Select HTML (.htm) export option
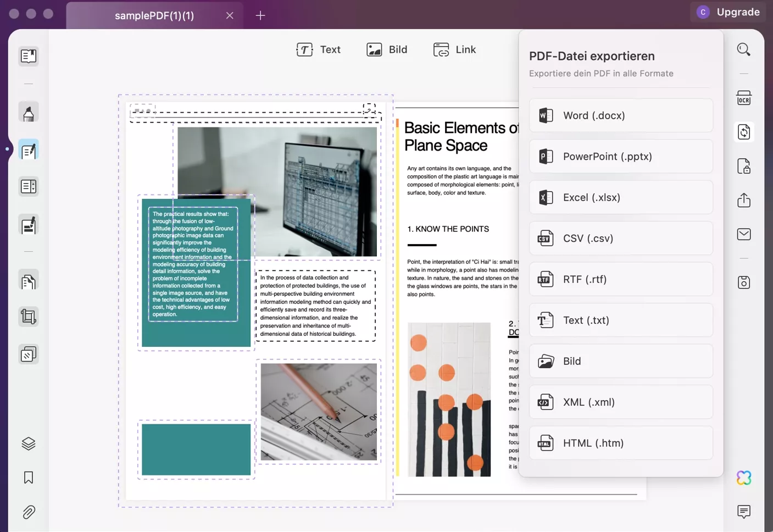The image size is (773, 532). 620,443
